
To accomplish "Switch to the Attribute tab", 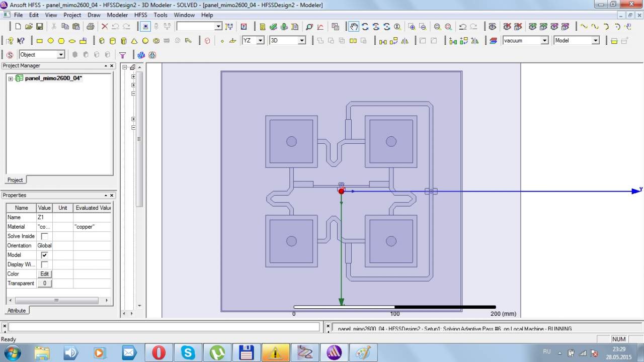I will tap(17, 311).
